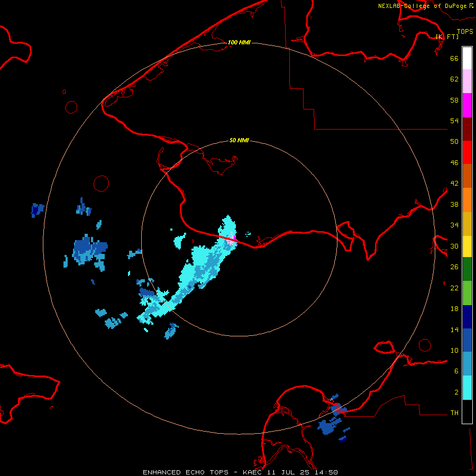Image resolution: width=476 pixels, height=476 pixels.
Task: Click the '66' legend label
Action: (454, 58)
